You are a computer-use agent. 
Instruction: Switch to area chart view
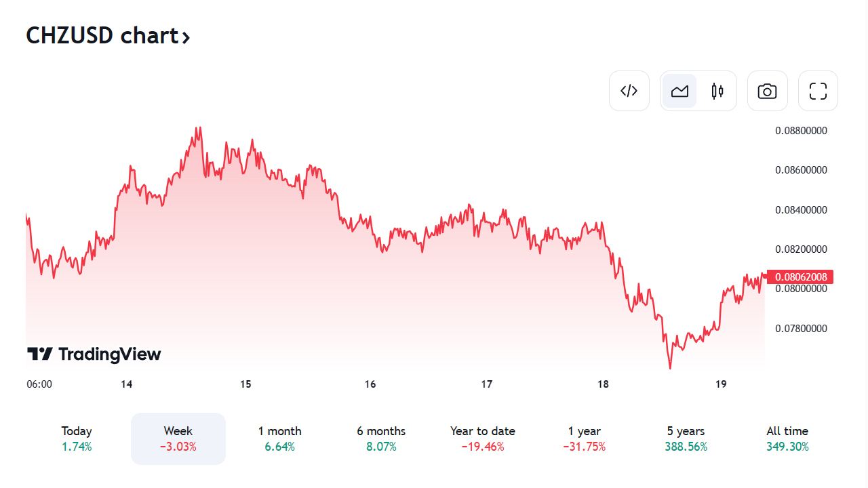coord(679,91)
